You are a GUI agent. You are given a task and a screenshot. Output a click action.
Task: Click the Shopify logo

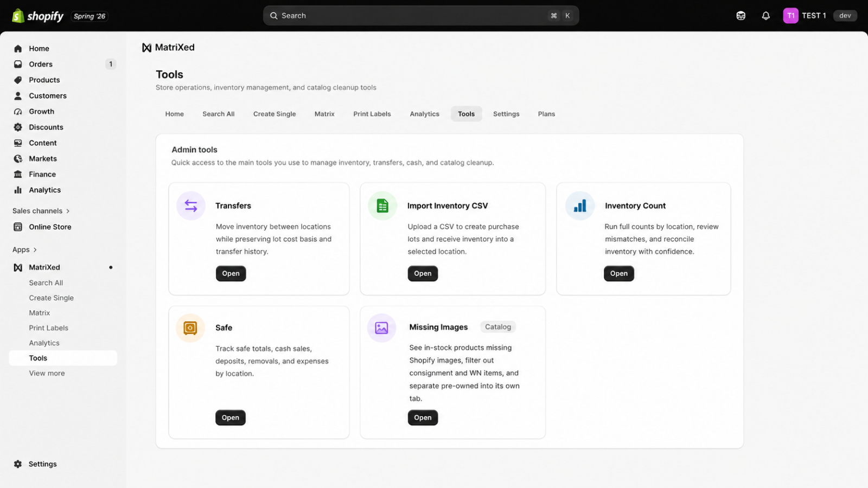tap(37, 16)
